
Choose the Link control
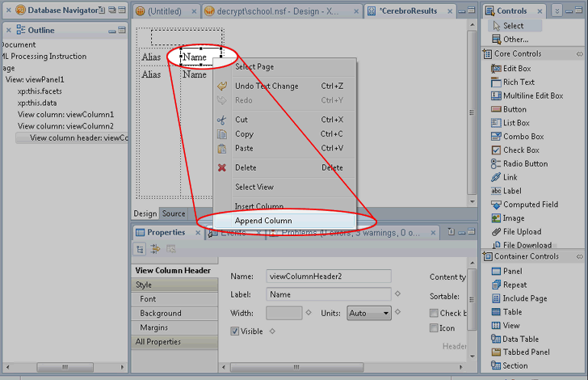[x=504, y=177]
